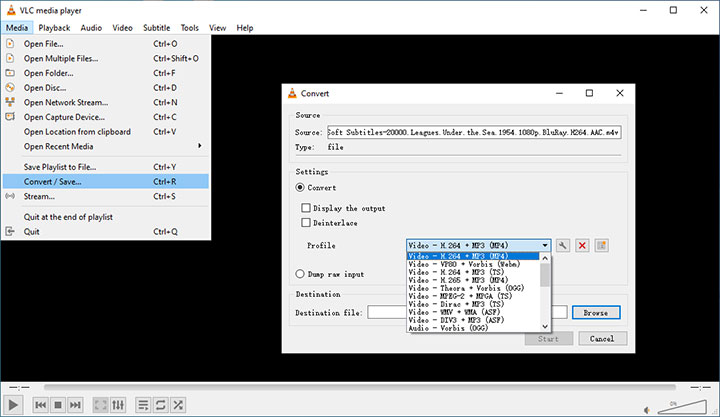This screenshot has height=417, width=720.
Task: Mute audio with speaker icon
Action: (x=647, y=410)
